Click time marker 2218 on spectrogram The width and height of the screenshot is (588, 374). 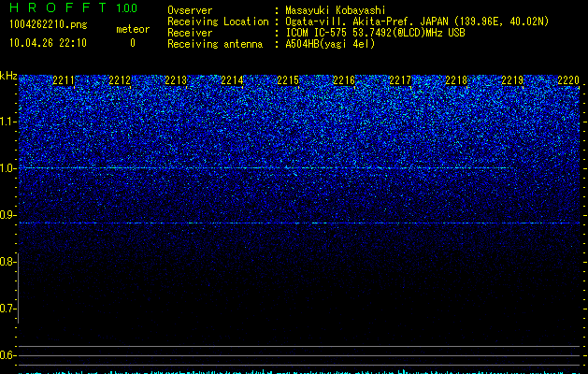pos(456,80)
